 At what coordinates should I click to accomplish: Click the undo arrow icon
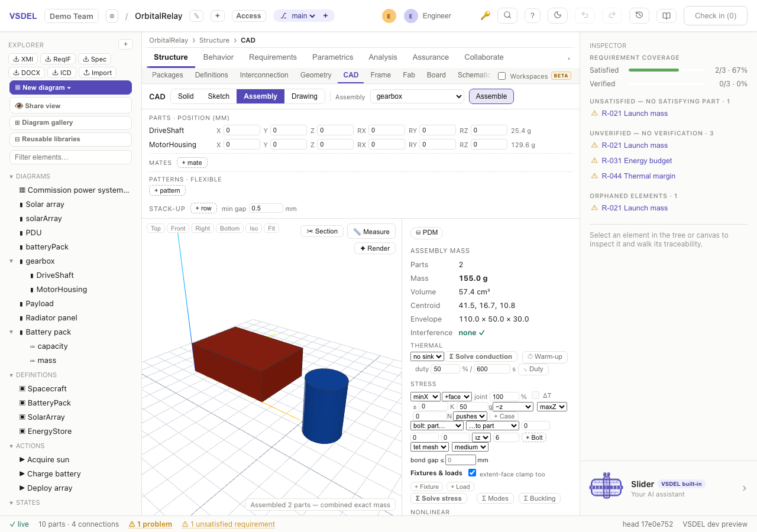coord(585,16)
